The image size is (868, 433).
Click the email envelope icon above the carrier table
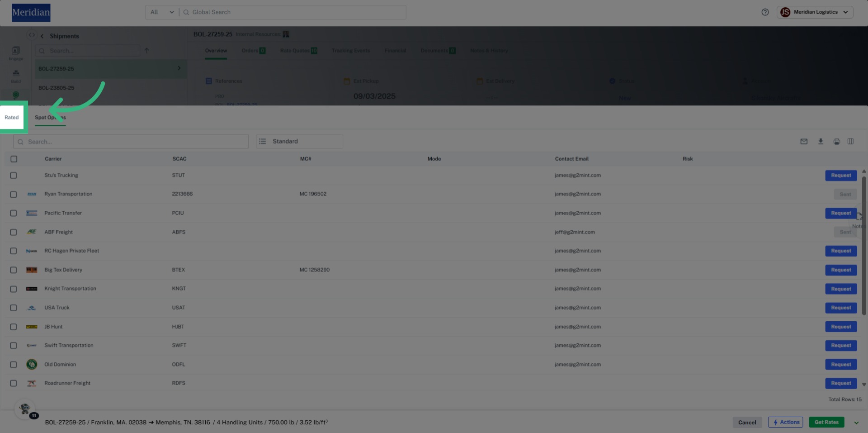click(804, 142)
